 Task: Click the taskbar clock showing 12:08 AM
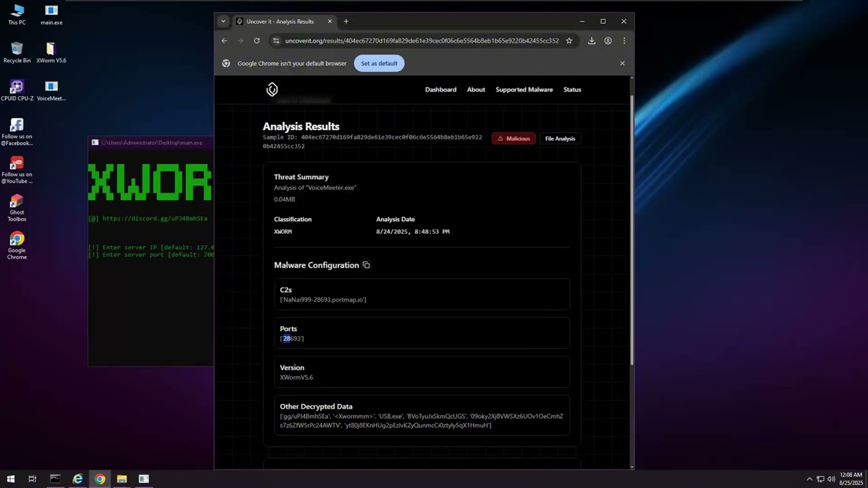[x=851, y=479]
